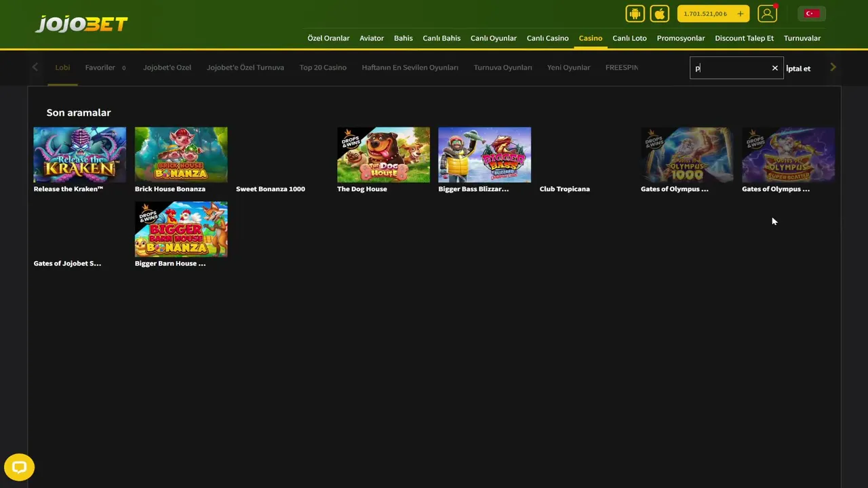
Task: Open Promosyonlar page
Action: (x=681, y=38)
